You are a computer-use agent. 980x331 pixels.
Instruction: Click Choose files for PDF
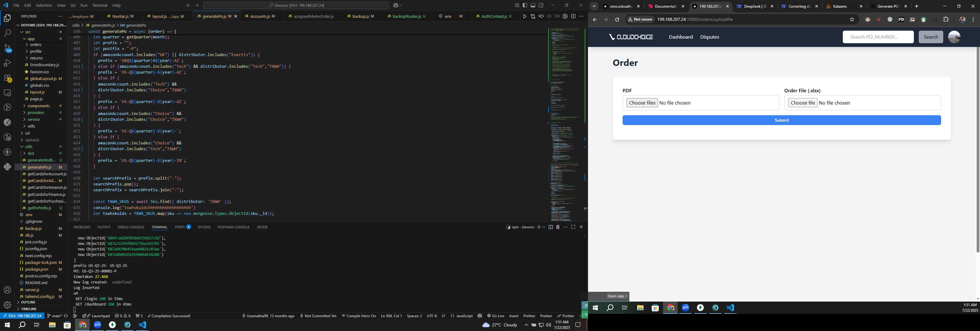coord(642,103)
